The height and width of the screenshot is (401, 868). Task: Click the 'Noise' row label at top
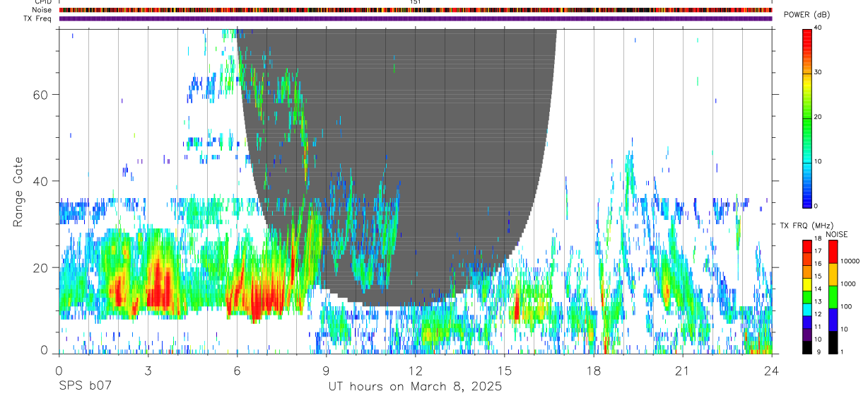(x=42, y=10)
